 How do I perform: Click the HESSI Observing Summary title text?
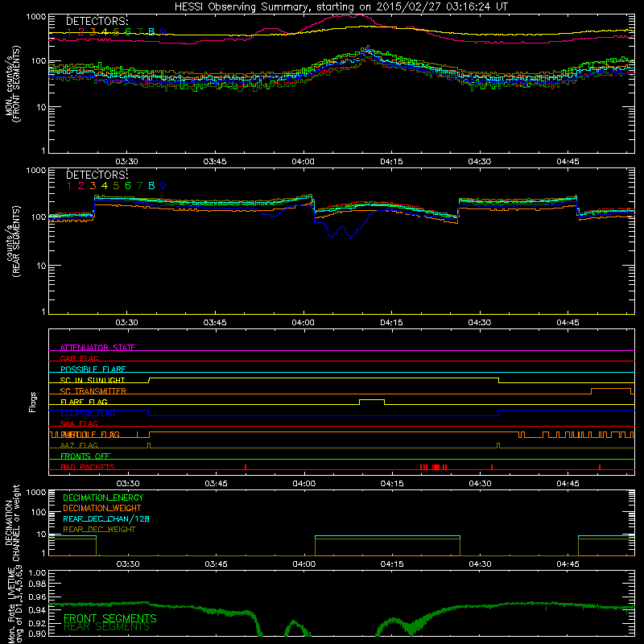pos(341,7)
